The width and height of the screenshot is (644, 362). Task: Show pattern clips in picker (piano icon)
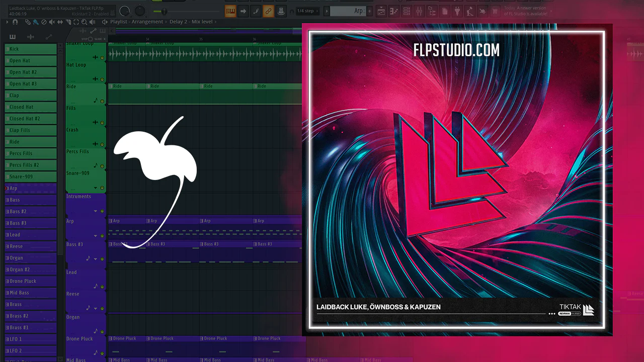[x=13, y=37]
